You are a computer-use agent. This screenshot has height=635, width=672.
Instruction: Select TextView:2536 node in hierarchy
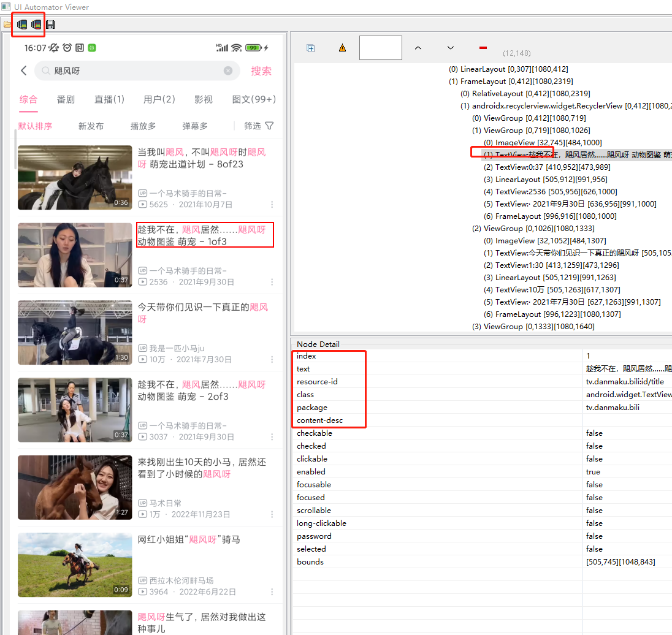click(x=550, y=191)
